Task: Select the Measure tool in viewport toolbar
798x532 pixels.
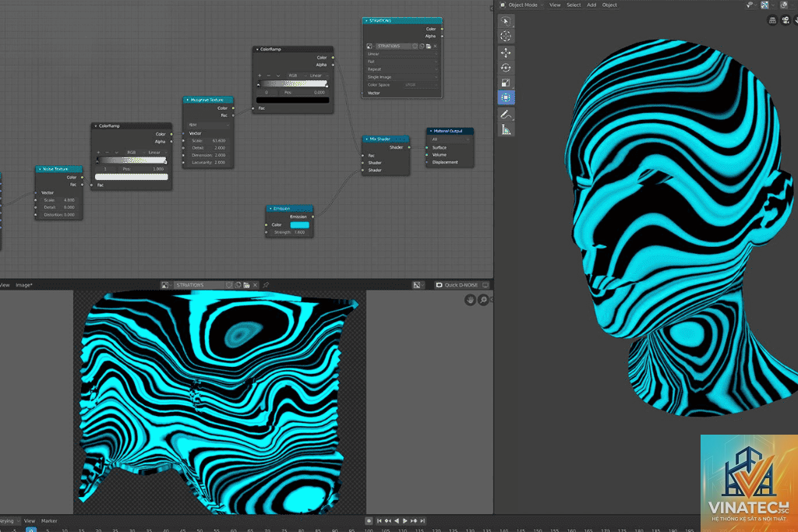Action: pos(505,130)
